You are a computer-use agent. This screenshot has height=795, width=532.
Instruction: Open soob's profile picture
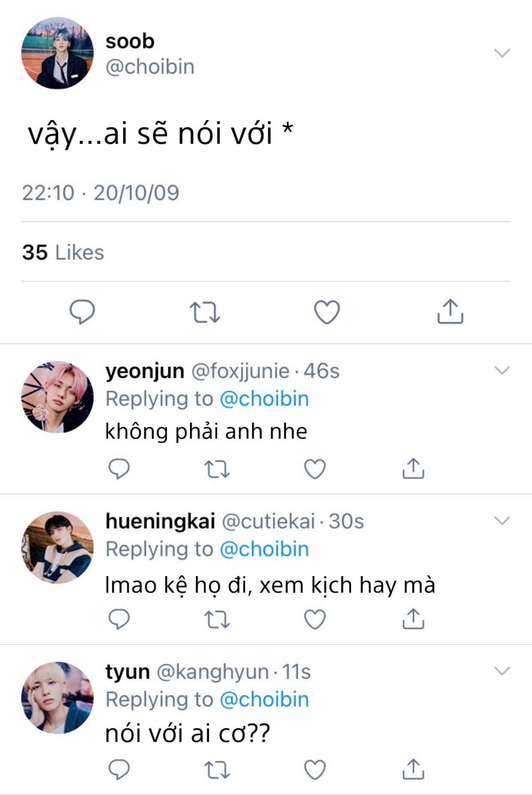click(x=57, y=53)
